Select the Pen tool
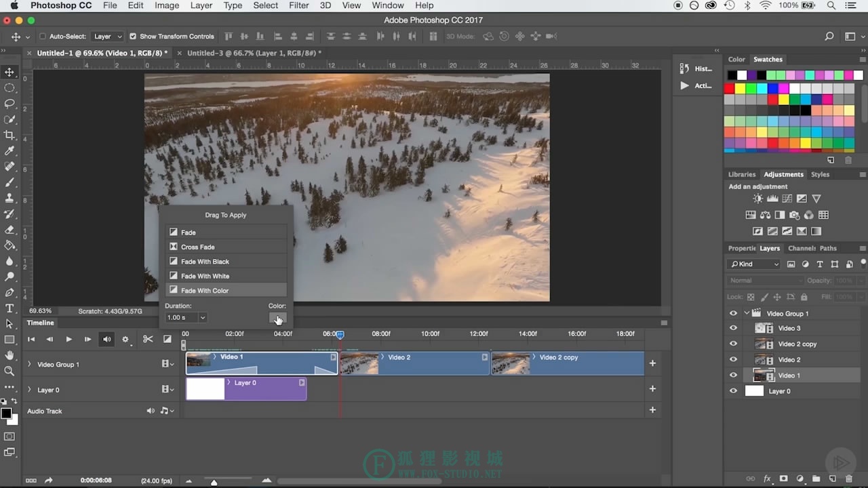The width and height of the screenshot is (868, 488). point(9,292)
